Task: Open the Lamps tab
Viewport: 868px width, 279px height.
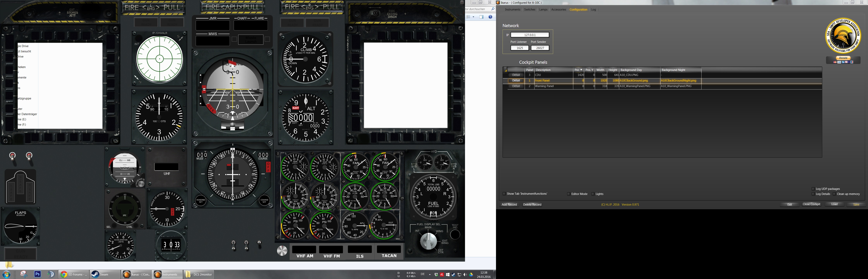Action: click(x=543, y=9)
